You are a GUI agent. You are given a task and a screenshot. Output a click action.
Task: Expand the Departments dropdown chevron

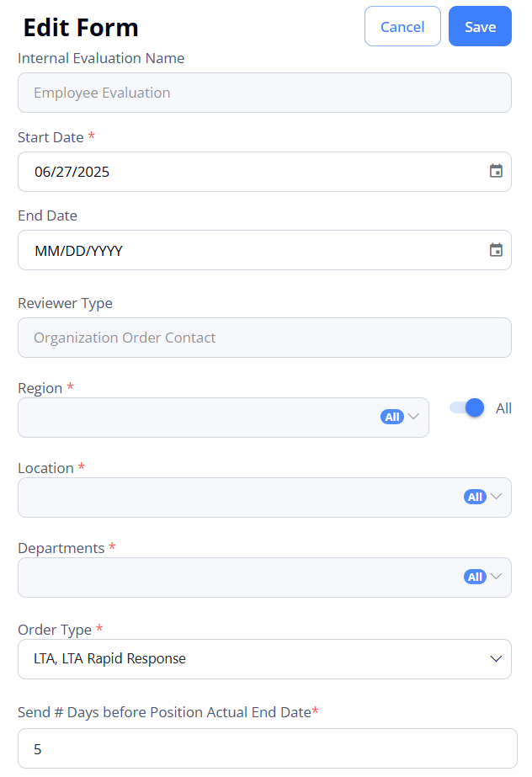pyautogui.click(x=497, y=577)
